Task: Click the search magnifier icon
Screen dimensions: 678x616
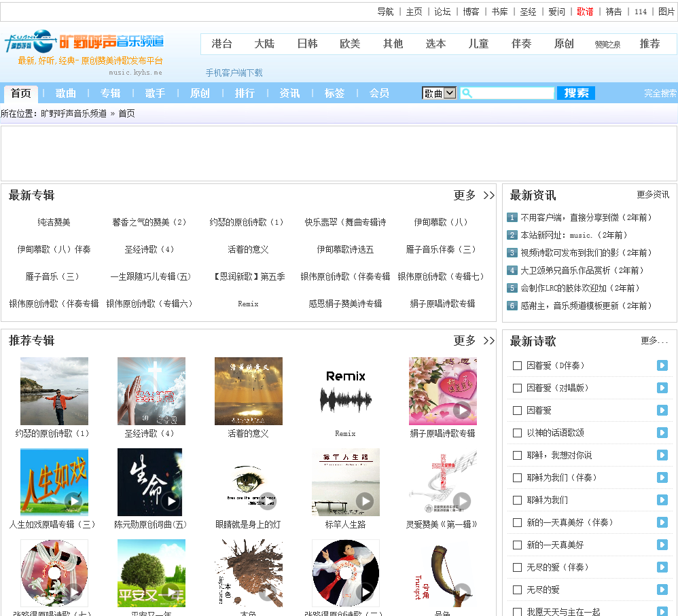Action: pos(467,93)
